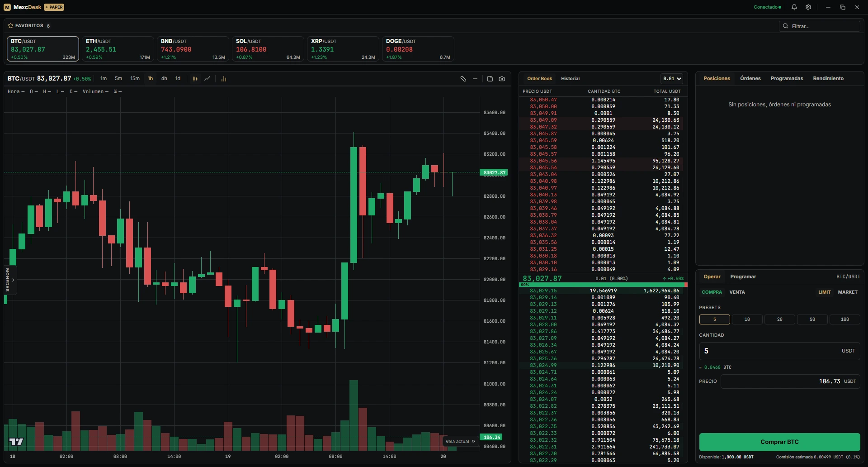The image size is (868, 467).
Task: Open notifications bell
Action: (794, 7)
